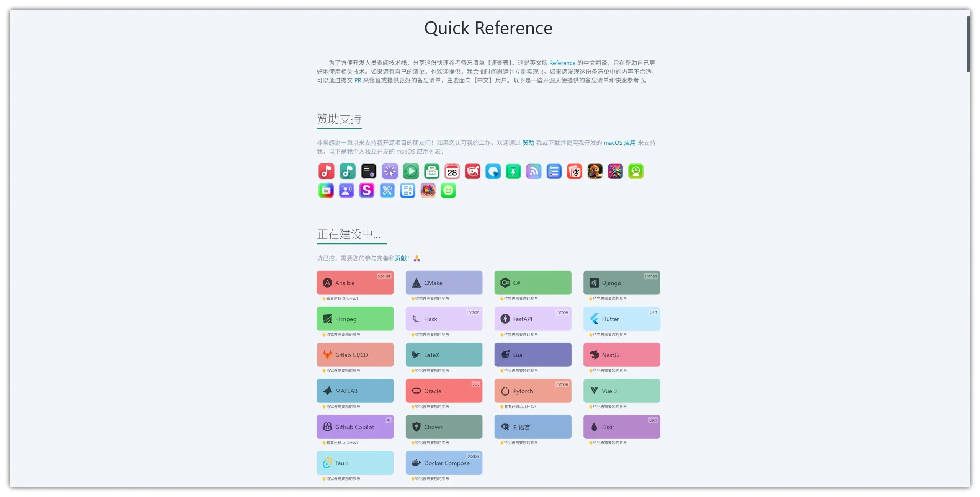Open the LaTeX cheat sheet card
Viewport: 980px width, 497px height.
point(444,355)
